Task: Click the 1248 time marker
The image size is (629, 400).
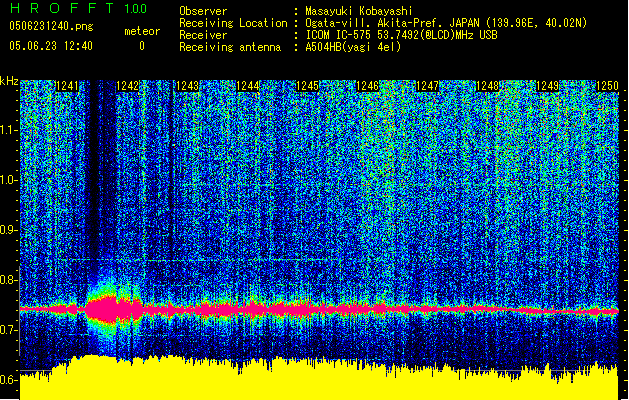Action: coord(489,87)
